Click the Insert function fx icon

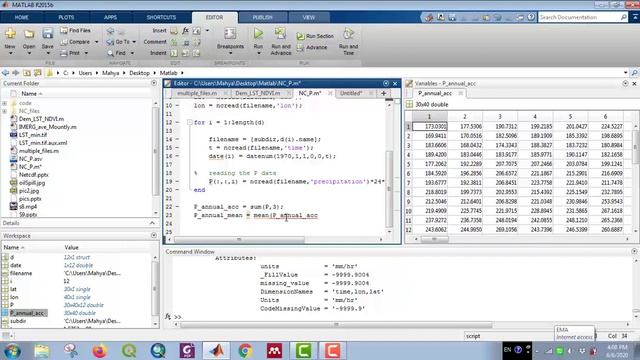(185, 30)
